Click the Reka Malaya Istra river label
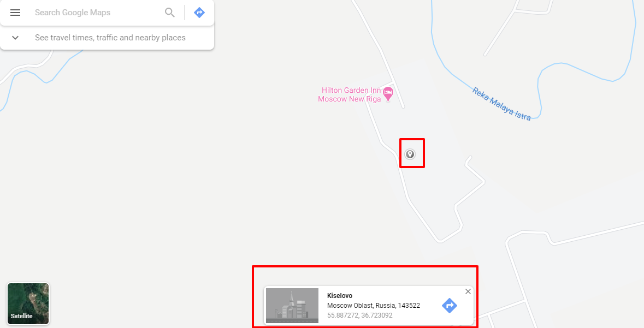 tap(501, 104)
